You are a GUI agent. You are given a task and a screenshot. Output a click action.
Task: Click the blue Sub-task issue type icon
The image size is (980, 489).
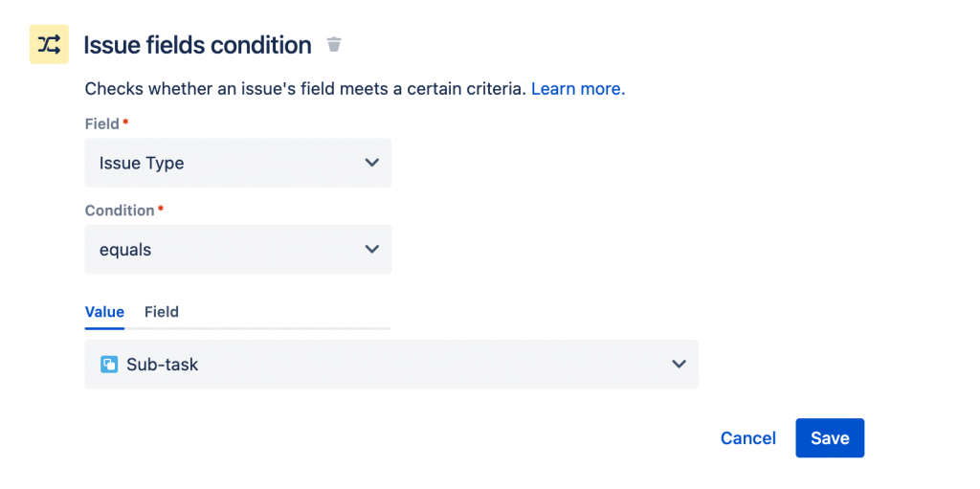pyautogui.click(x=109, y=364)
